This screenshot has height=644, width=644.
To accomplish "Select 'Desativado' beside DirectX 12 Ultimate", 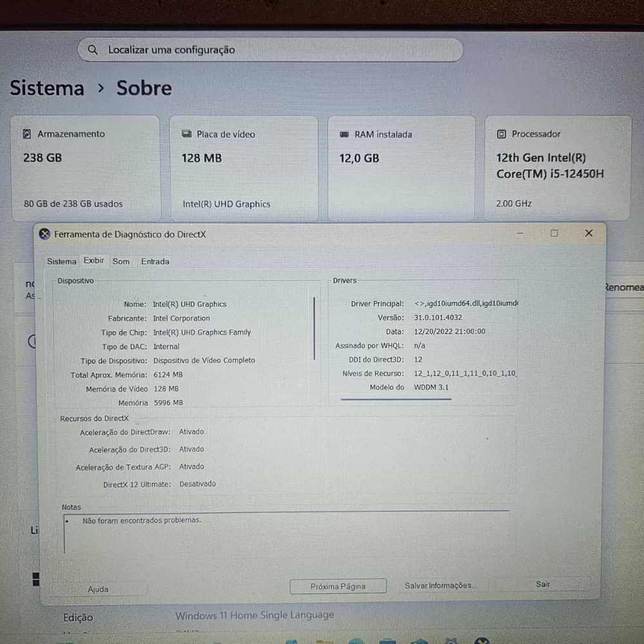I will [197, 484].
